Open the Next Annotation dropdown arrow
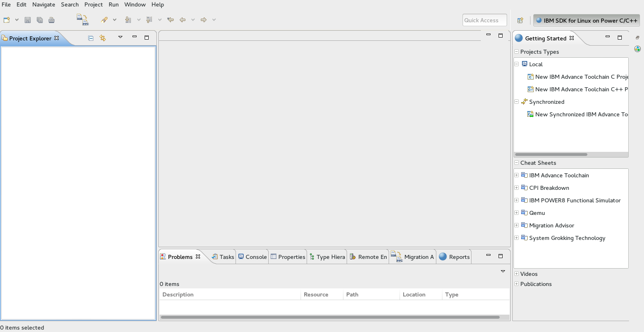The image size is (644, 332). tap(139, 20)
